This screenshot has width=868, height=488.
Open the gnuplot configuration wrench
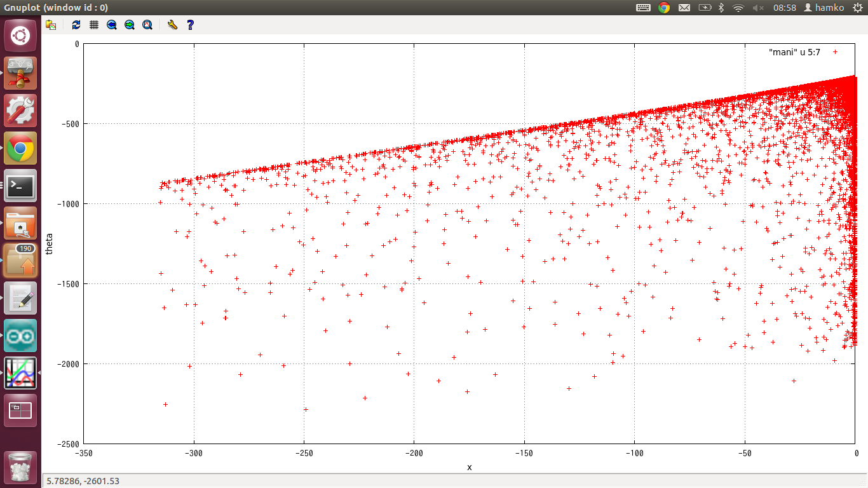[172, 25]
